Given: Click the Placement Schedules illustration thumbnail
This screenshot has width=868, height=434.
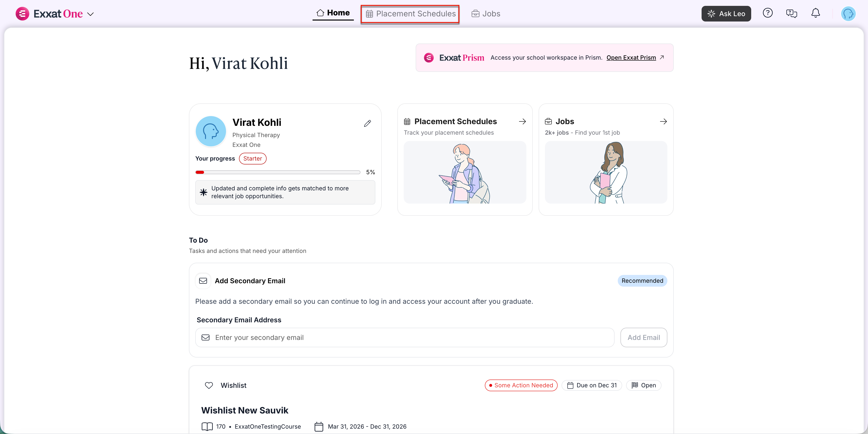Looking at the screenshot, I should (x=465, y=172).
